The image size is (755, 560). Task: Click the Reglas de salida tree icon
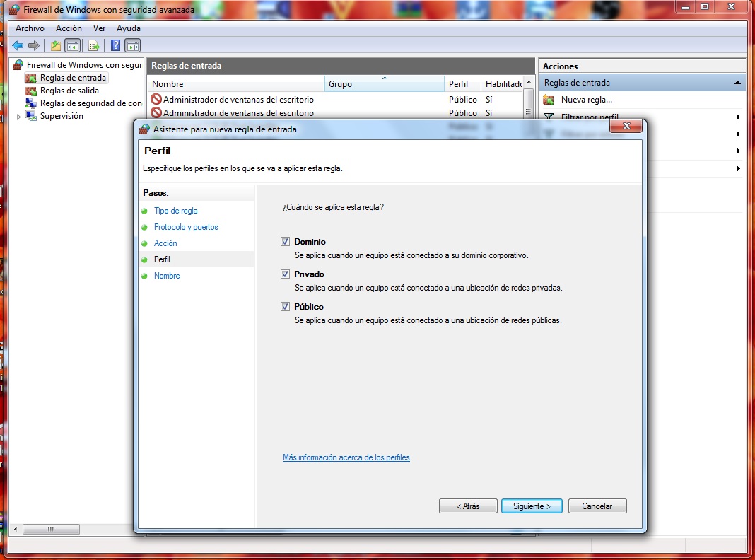[31, 91]
